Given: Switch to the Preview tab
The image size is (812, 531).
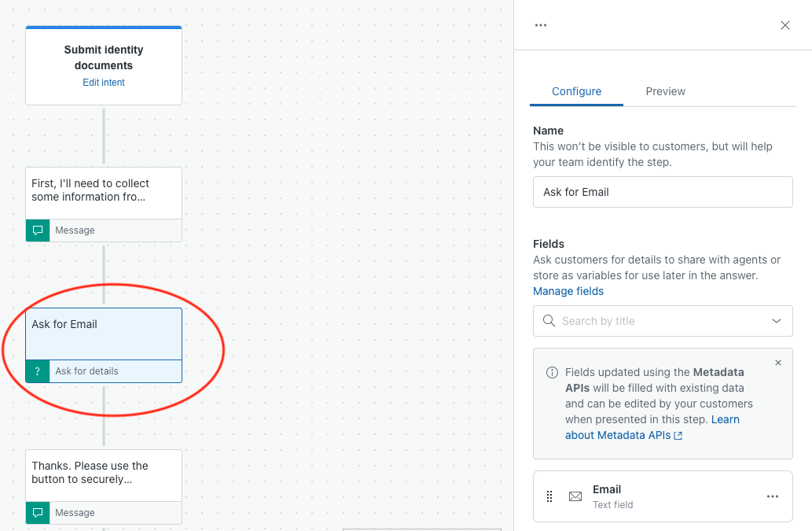Looking at the screenshot, I should (x=666, y=92).
